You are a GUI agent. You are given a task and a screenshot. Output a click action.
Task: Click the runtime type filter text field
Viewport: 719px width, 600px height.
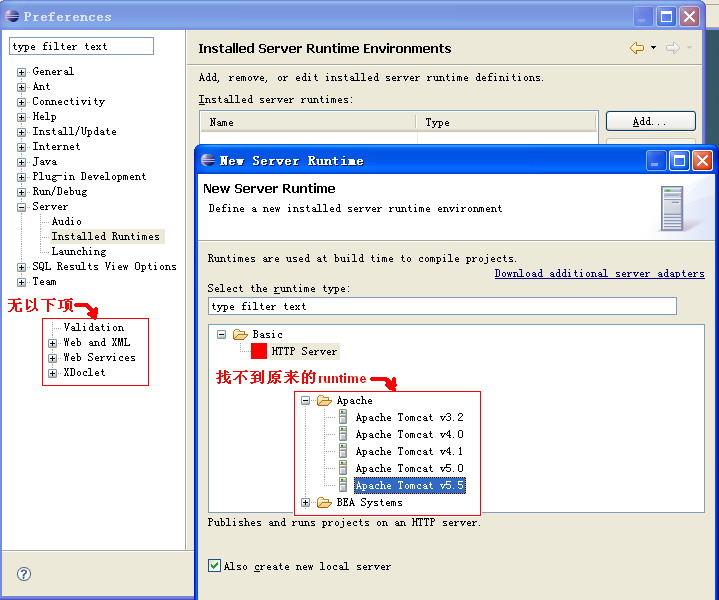[x=442, y=306]
